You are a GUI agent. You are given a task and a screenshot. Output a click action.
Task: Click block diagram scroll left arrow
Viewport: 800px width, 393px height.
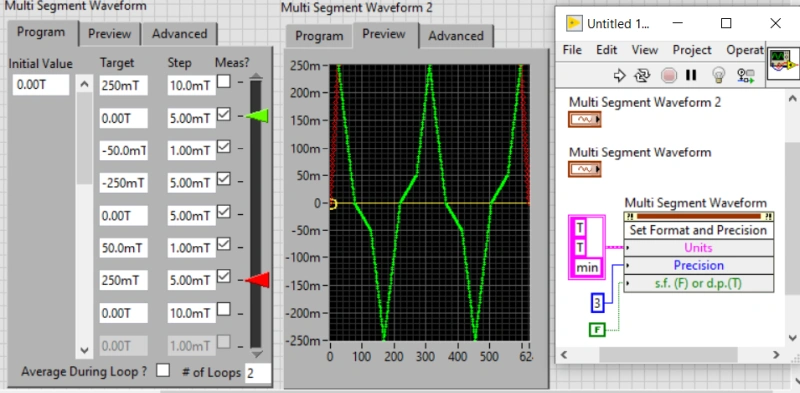pos(564,354)
